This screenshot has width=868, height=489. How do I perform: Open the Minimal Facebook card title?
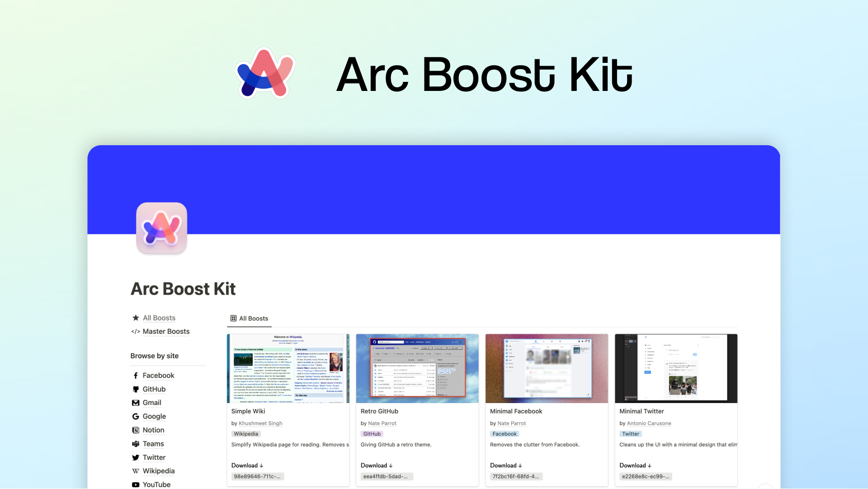click(516, 411)
